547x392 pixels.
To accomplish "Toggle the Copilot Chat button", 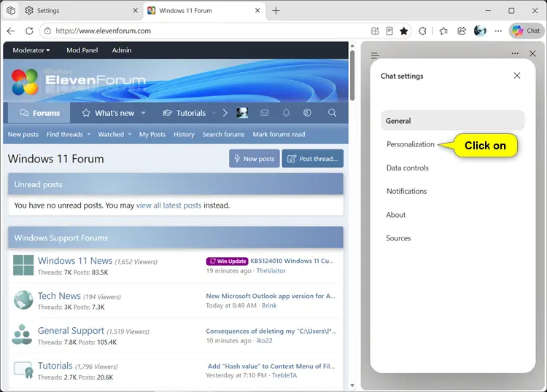I will click(x=526, y=31).
